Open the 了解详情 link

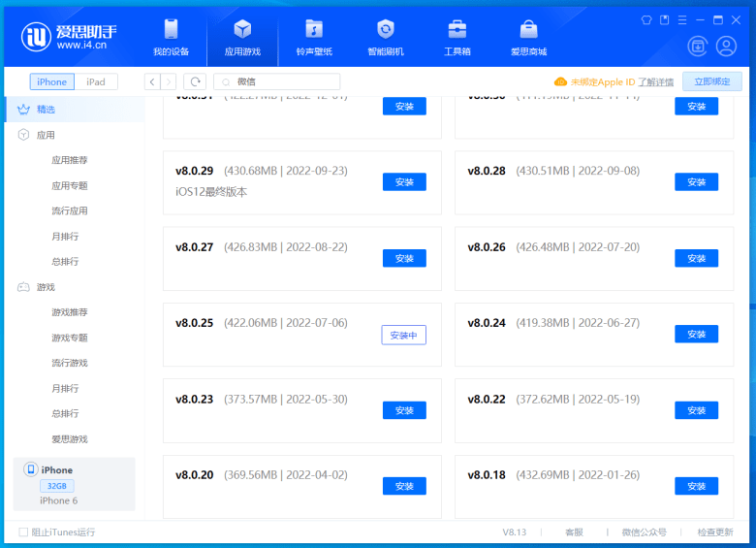(x=656, y=82)
